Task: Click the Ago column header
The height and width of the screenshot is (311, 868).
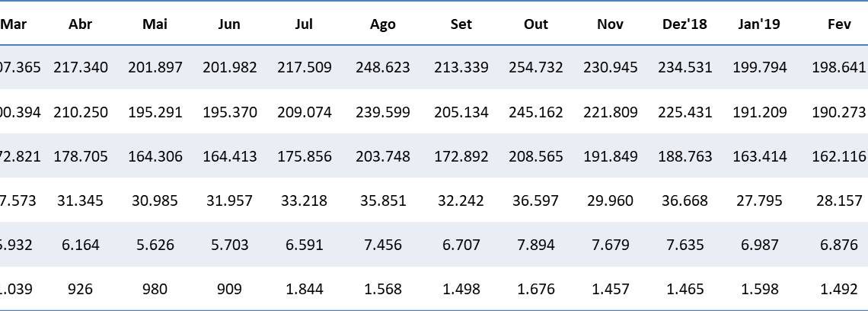Action: 382,24
